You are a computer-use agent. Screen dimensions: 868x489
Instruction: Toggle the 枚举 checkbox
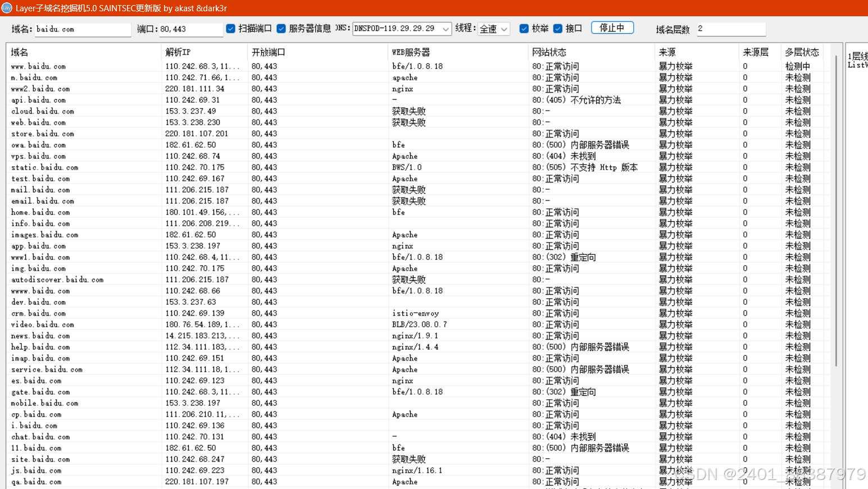524,29
